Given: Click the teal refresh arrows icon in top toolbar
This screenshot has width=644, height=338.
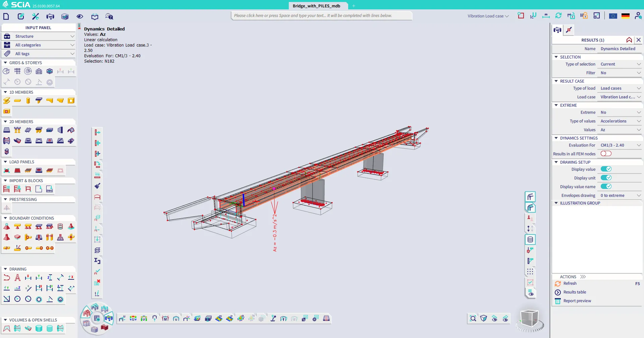Looking at the screenshot, I should click(558, 15).
